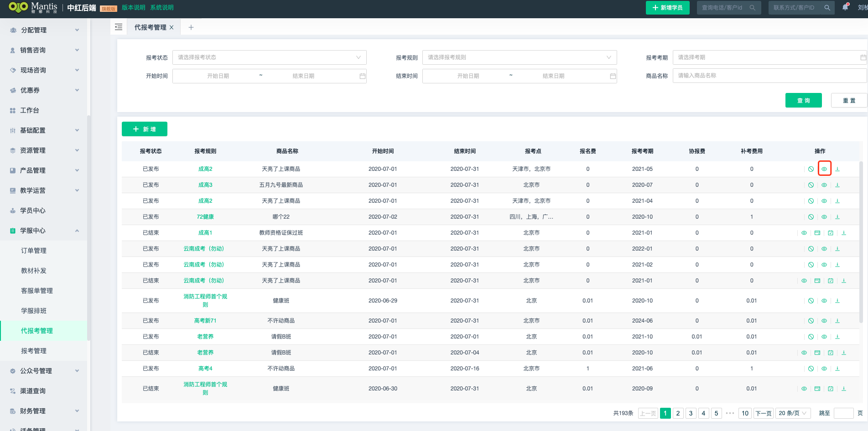The height and width of the screenshot is (431, 868).
Task: Collapse the 学服中心 sidebar menu
Action: (x=43, y=231)
